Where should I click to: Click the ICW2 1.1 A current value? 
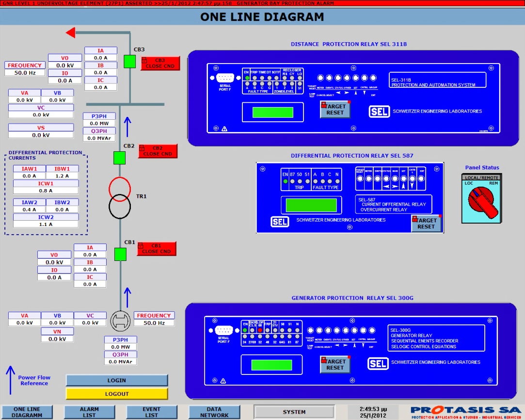point(46,224)
